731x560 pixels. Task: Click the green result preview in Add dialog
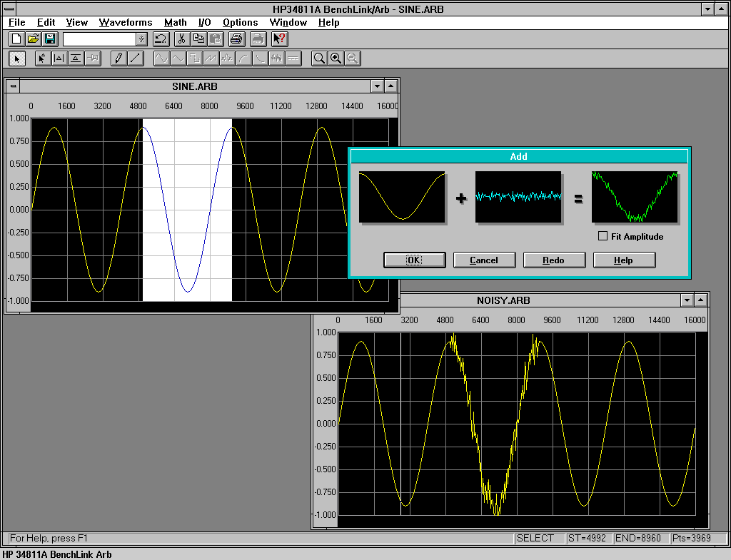click(x=635, y=197)
